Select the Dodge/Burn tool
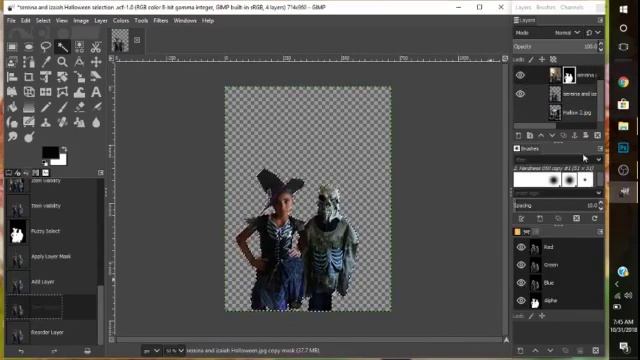The image size is (640, 360). coord(29,137)
